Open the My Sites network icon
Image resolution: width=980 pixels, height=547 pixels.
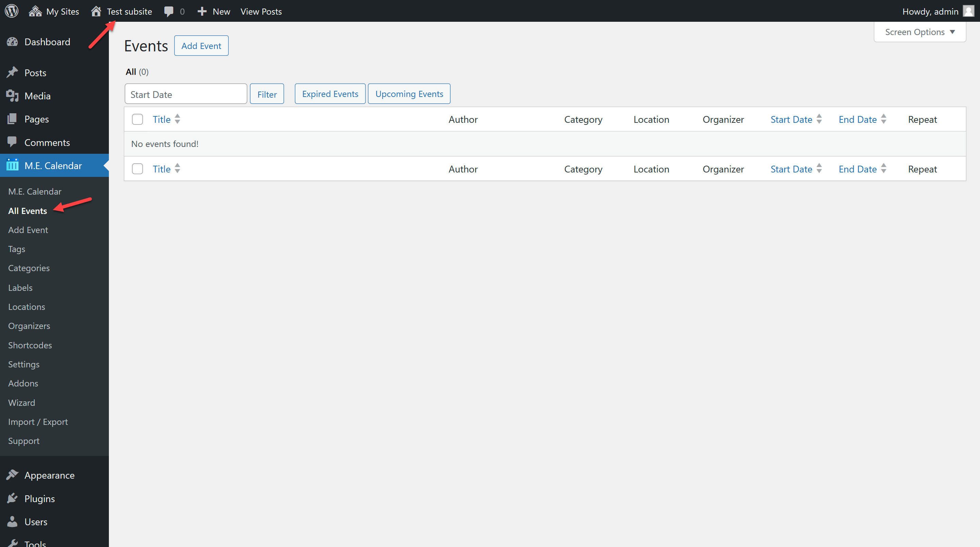pos(35,11)
